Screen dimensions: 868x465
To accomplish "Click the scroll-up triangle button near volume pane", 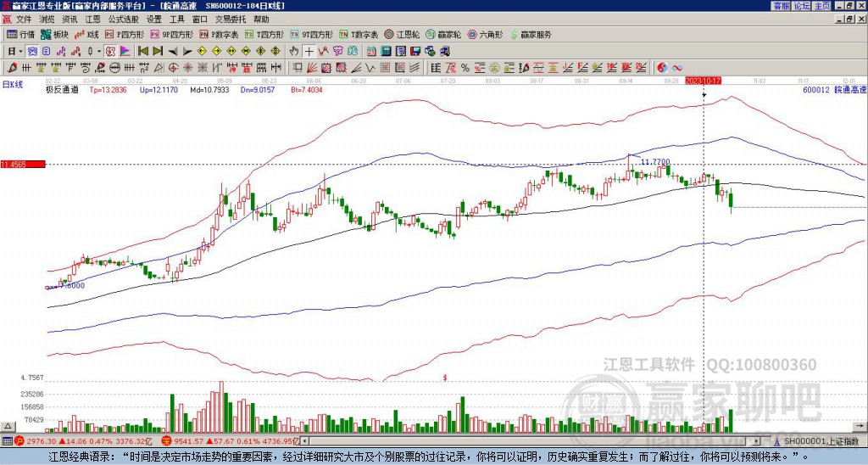I will click(7, 427).
